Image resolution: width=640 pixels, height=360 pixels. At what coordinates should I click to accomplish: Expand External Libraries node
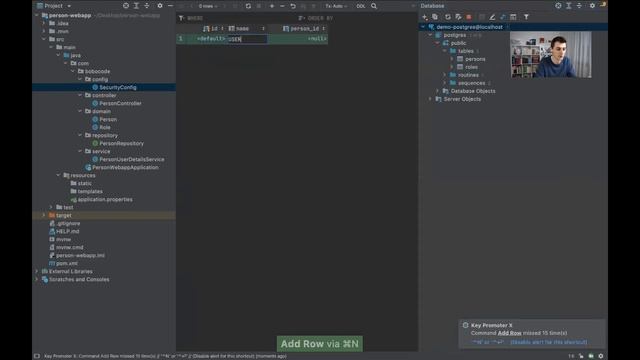[x=37, y=271]
